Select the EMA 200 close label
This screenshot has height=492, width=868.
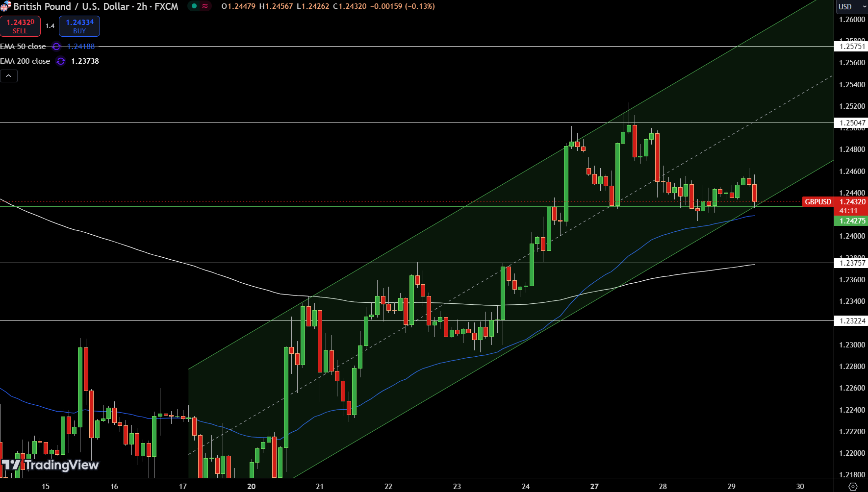[x=25, y=61]
